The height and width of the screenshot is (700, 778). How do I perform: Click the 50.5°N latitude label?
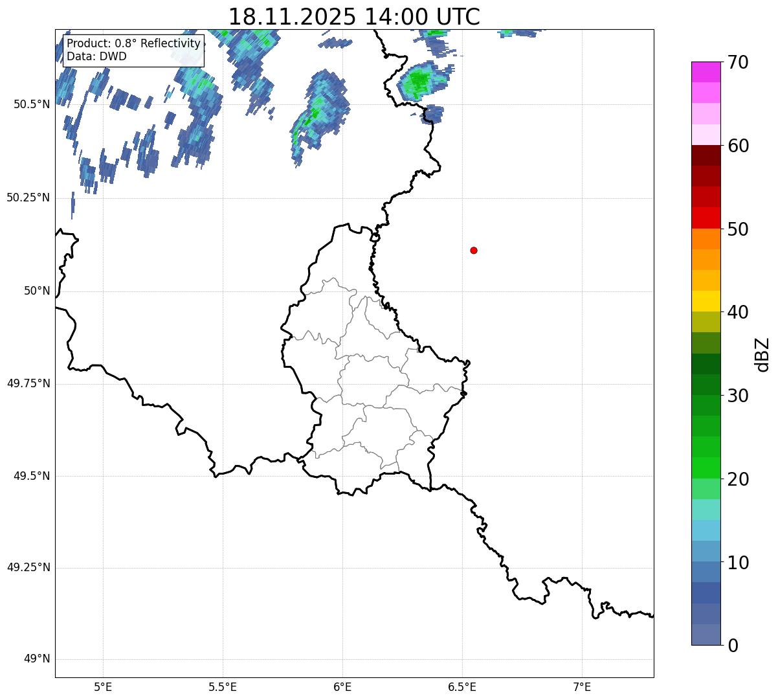click(31, 104)
